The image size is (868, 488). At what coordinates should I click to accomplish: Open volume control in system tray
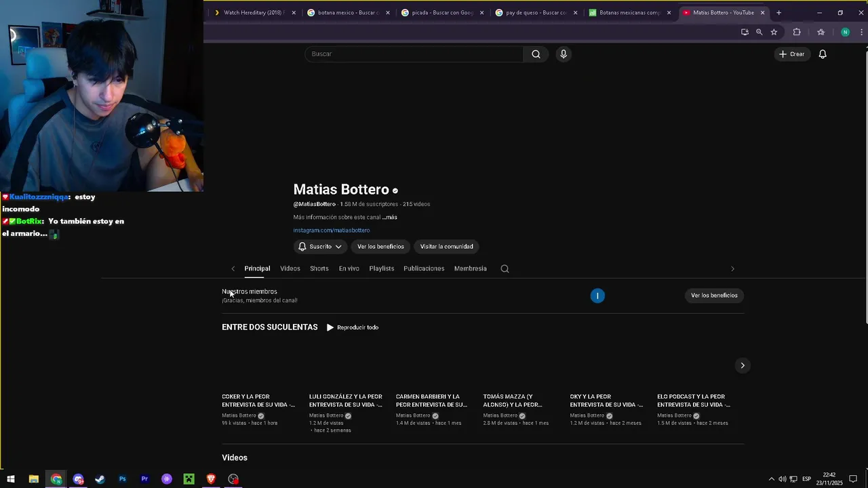pyautogui.click(x=782, y=479)
